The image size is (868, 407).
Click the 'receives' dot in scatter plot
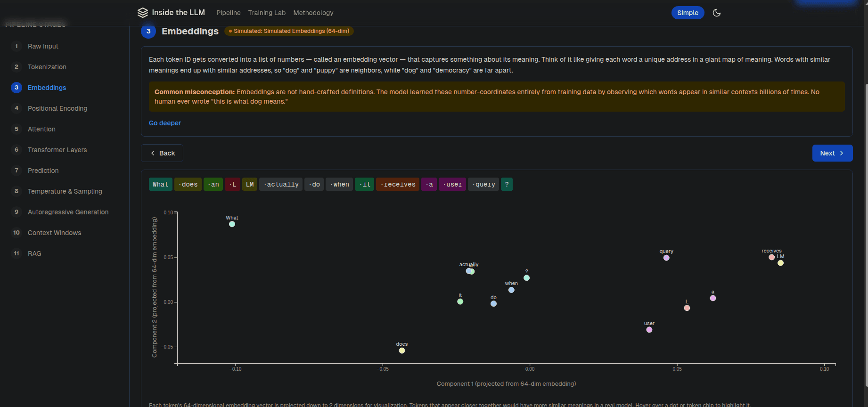point(771,257)
